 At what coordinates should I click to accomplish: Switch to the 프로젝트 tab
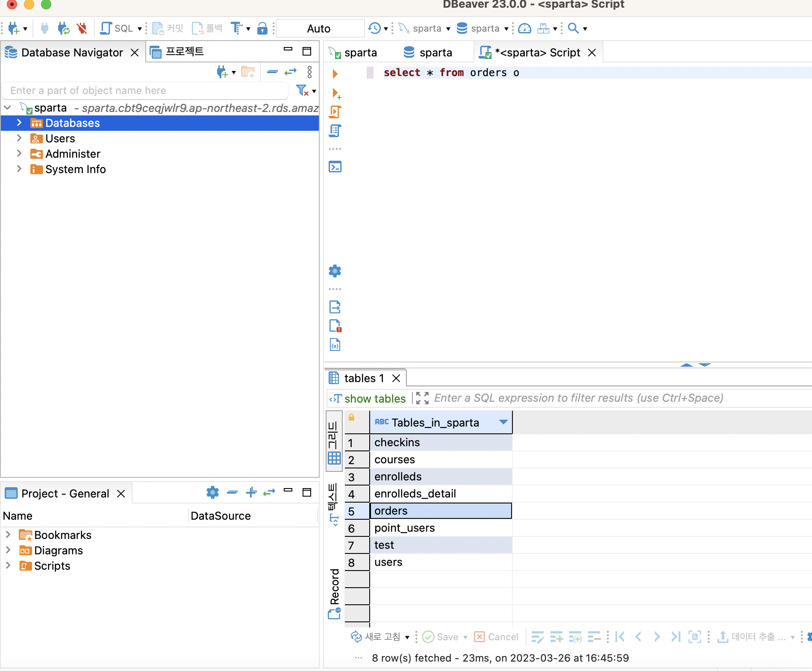point(177,52)
